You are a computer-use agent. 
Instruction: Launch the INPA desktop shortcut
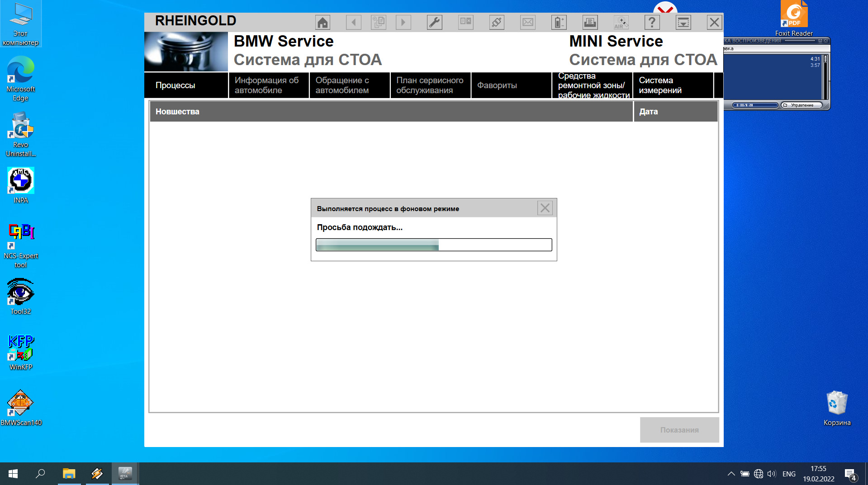click(x=21, y=185)
